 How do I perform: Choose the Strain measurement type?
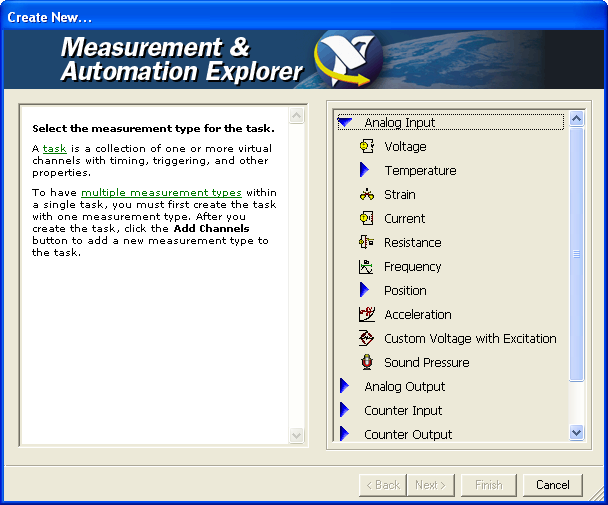(400, 194)
